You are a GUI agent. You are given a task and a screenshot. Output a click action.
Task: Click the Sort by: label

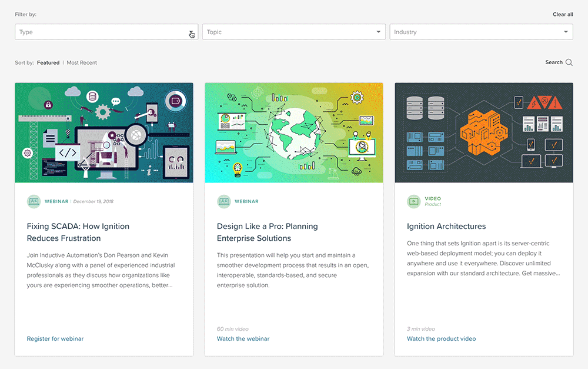24,63
